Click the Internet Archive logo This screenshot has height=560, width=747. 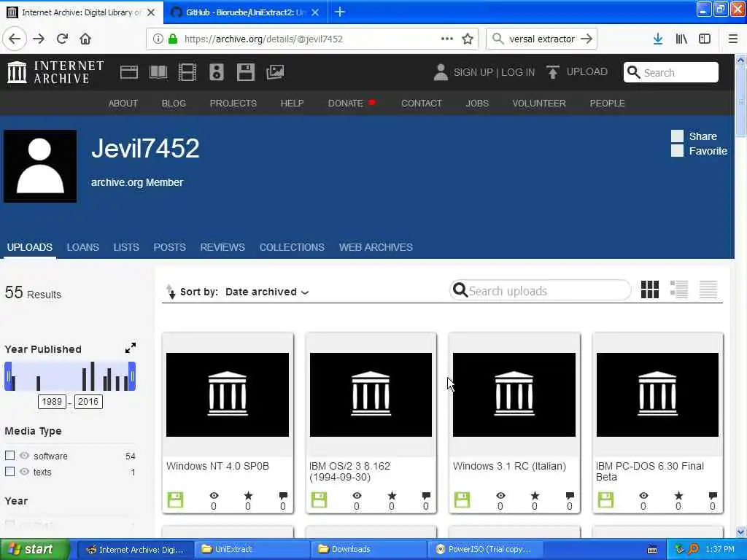tap(55, 72)
